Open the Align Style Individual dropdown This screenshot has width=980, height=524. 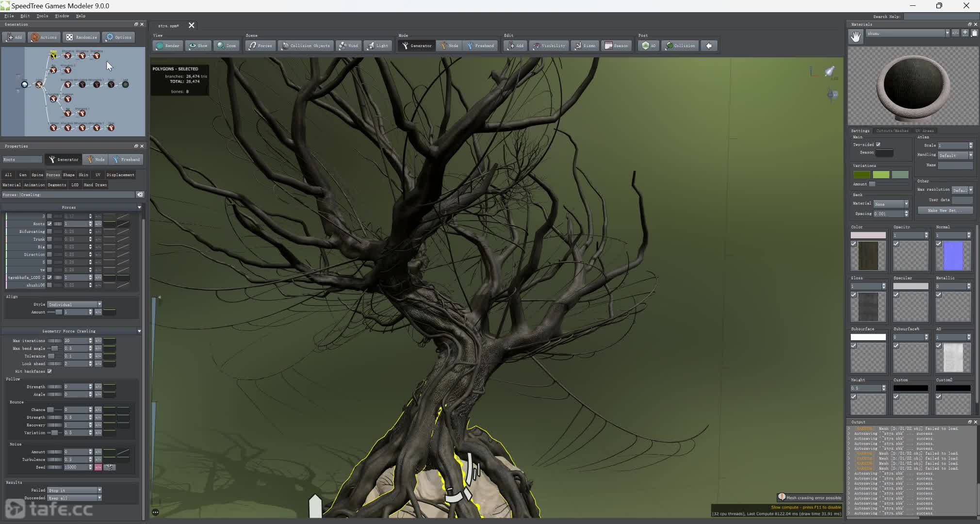tap(75, 304)
